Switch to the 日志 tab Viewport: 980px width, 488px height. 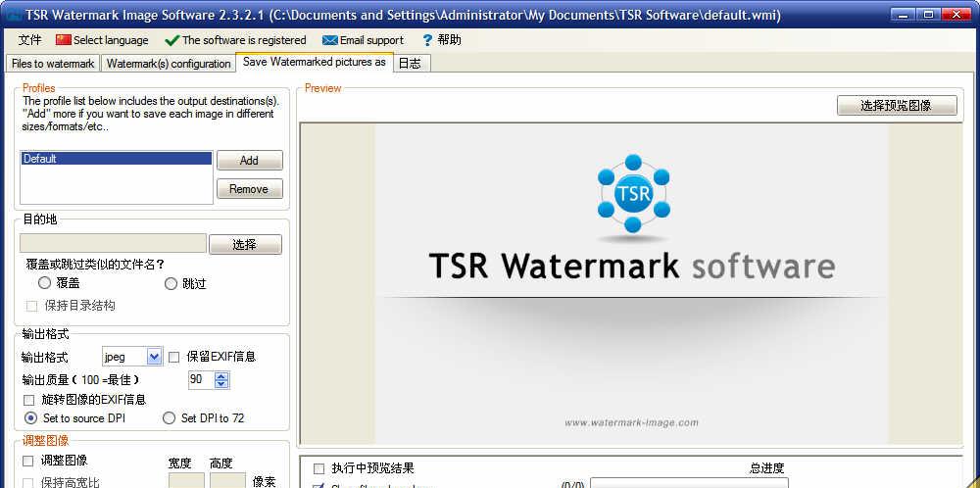point(410,64)
